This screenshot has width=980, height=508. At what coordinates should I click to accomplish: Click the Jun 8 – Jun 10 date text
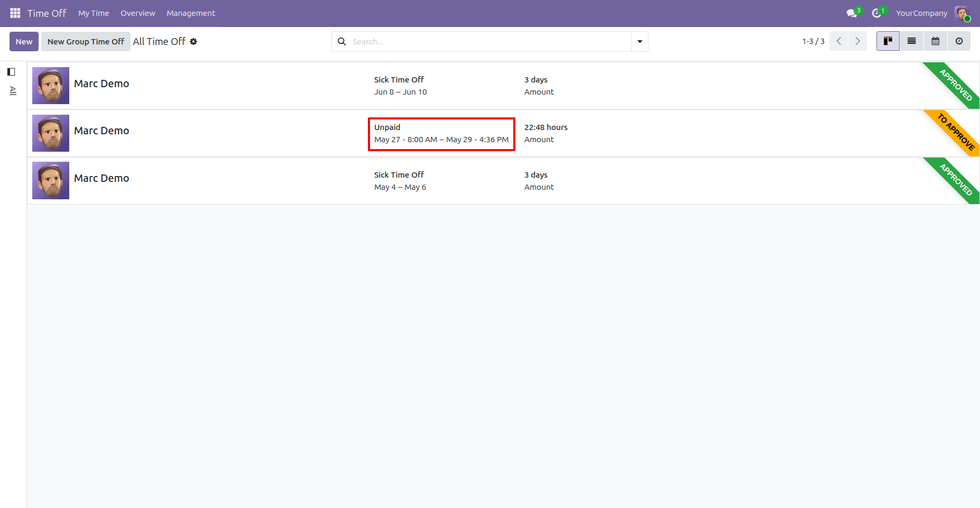coord(400,92)
